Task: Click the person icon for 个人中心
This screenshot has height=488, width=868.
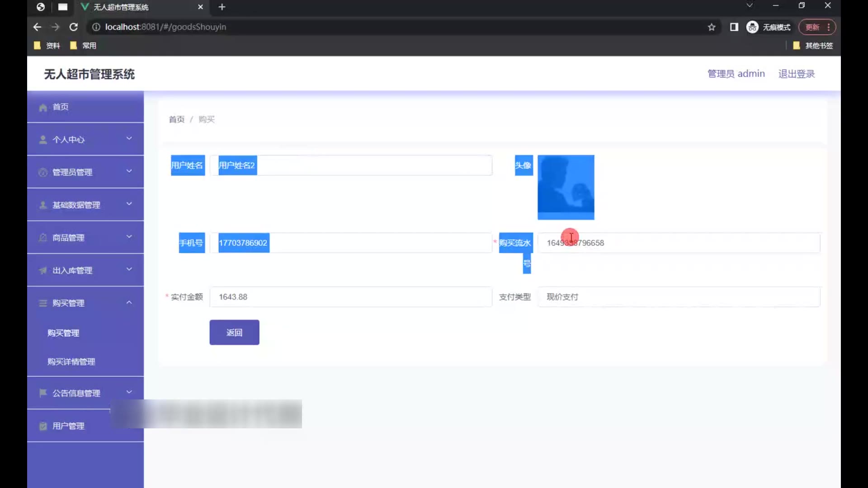Action: [43, 140]
